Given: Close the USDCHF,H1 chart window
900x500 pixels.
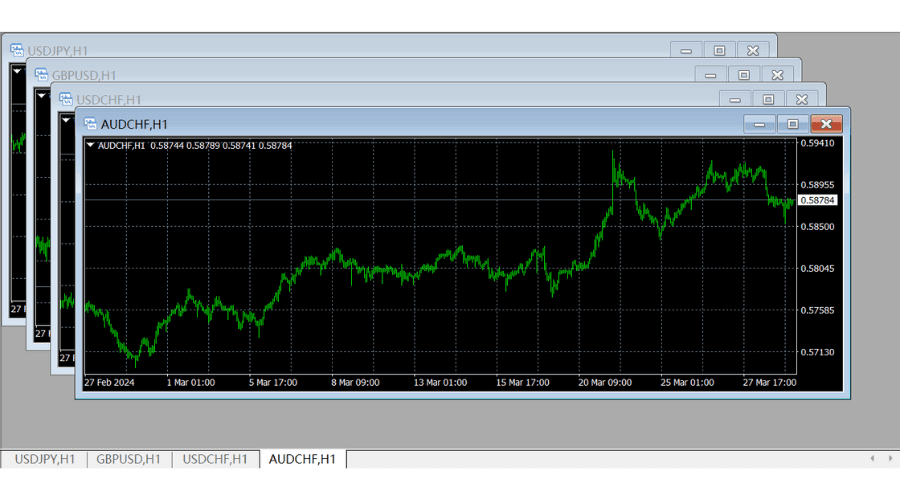Looking at the screenshot, I should coord(801,99).
